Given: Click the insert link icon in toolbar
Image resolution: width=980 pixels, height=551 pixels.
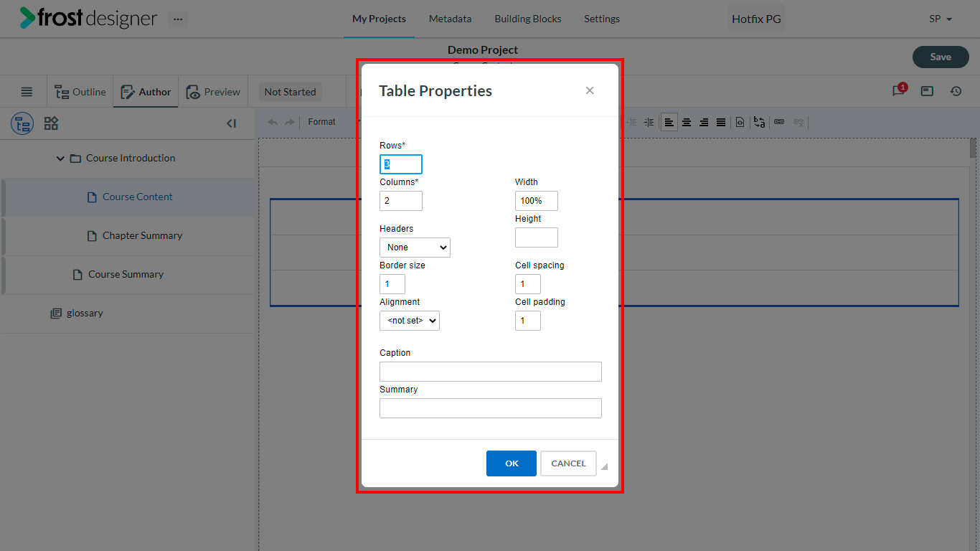Looking at the screenshot, I should (779, 123).
